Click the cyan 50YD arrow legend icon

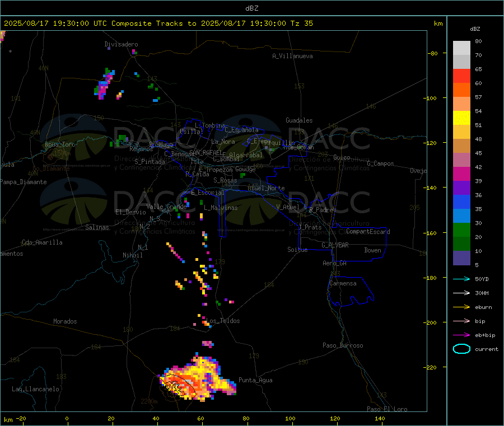[461, 279]
